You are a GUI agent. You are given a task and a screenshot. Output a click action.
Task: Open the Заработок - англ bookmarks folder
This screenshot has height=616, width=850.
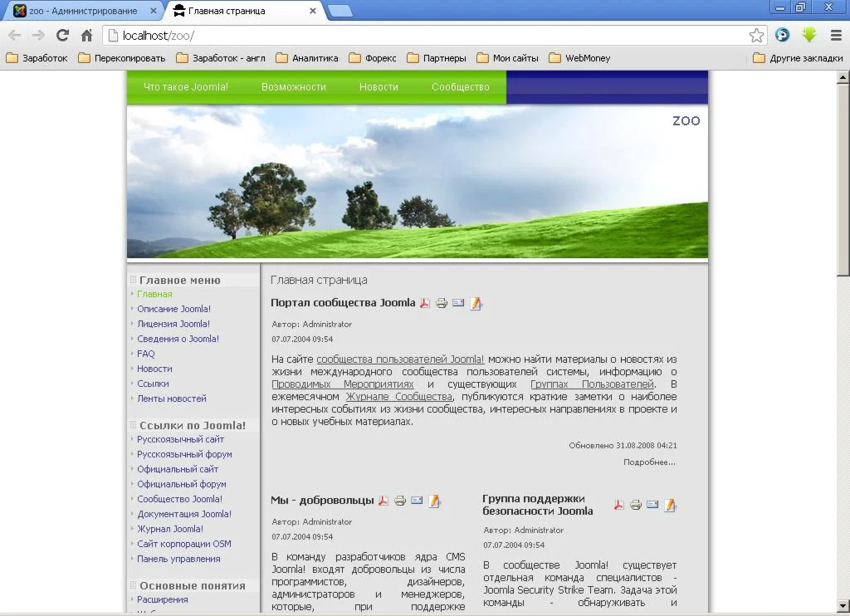(x=221, y=58)
